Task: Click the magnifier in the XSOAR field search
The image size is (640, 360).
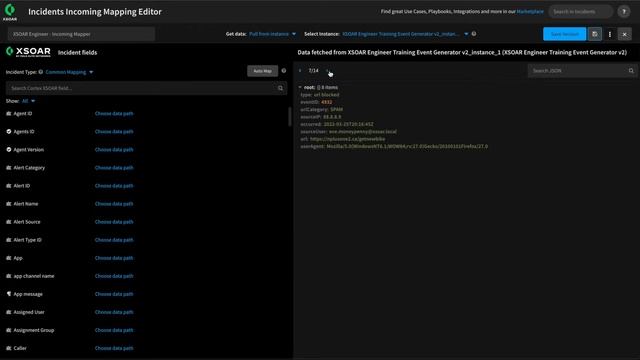Action: point(280,88)
